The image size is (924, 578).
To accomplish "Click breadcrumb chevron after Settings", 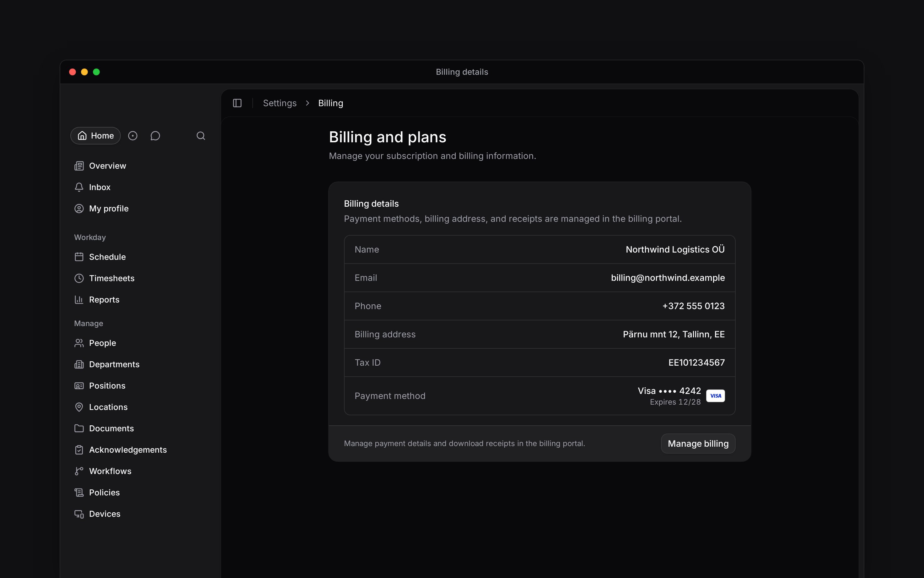I will tap(307, 103).
